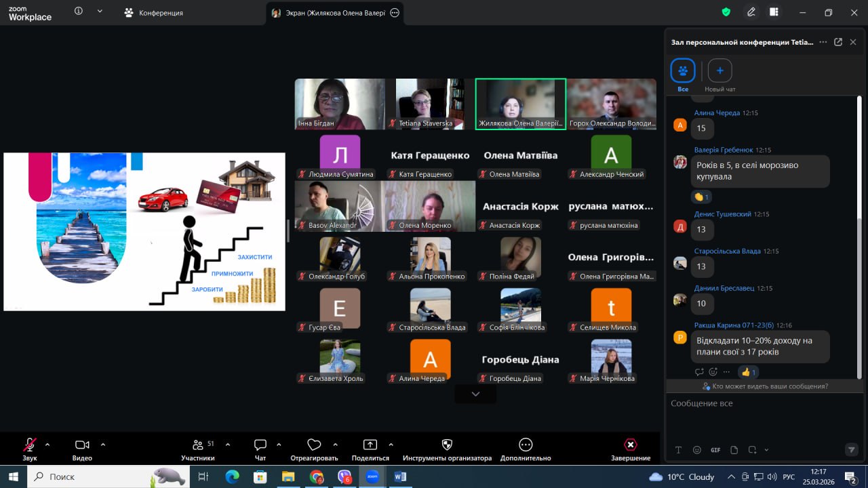Click the Сообщение все message input field
The height and width of the screenshot is (488, 868).
tap(759, 404)
